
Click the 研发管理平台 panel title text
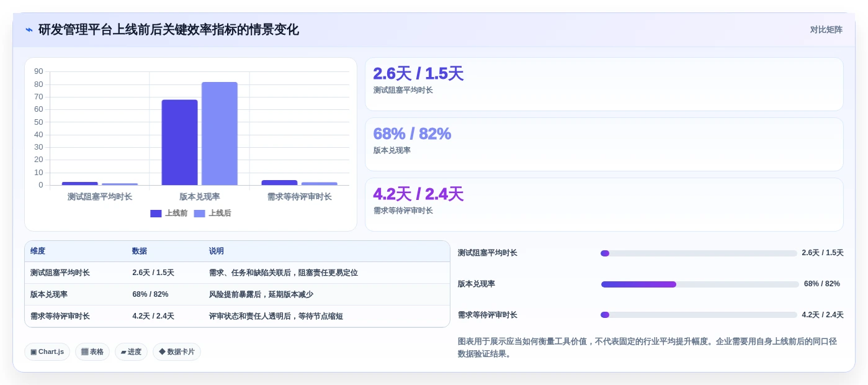tap(169, 30)
